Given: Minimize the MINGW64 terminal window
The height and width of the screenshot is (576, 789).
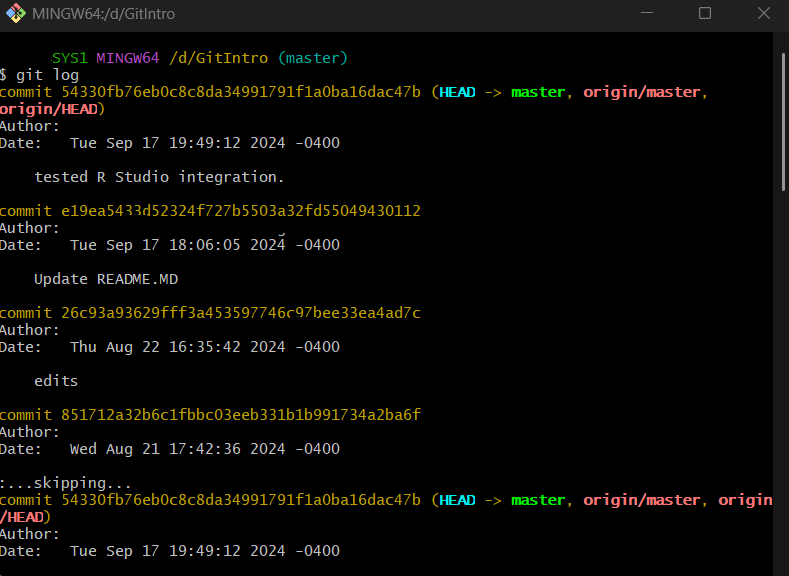Looking at the screenshot, I should [647, 13].
